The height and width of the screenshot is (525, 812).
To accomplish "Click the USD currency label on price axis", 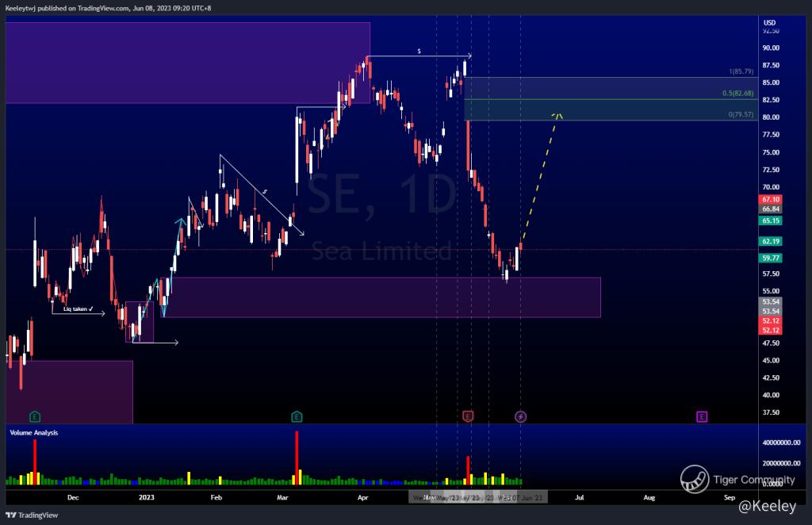I will click(769, 23).
